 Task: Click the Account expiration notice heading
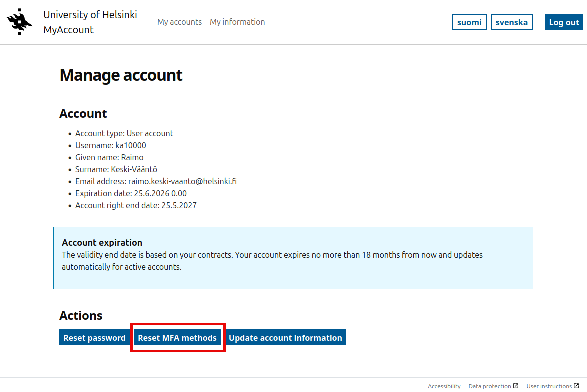coord(102,242)
